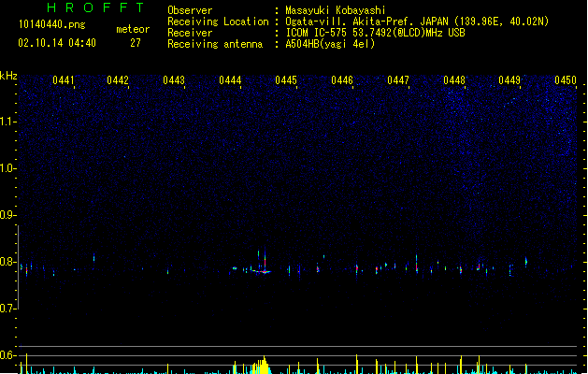Click the meteor count value 27

point(136,43)
